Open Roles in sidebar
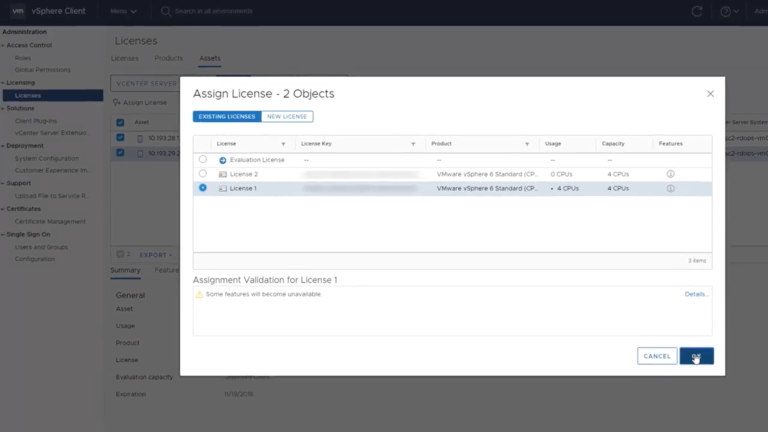The height and width of the screenshot is (432, 768). [x=23, y=58]
